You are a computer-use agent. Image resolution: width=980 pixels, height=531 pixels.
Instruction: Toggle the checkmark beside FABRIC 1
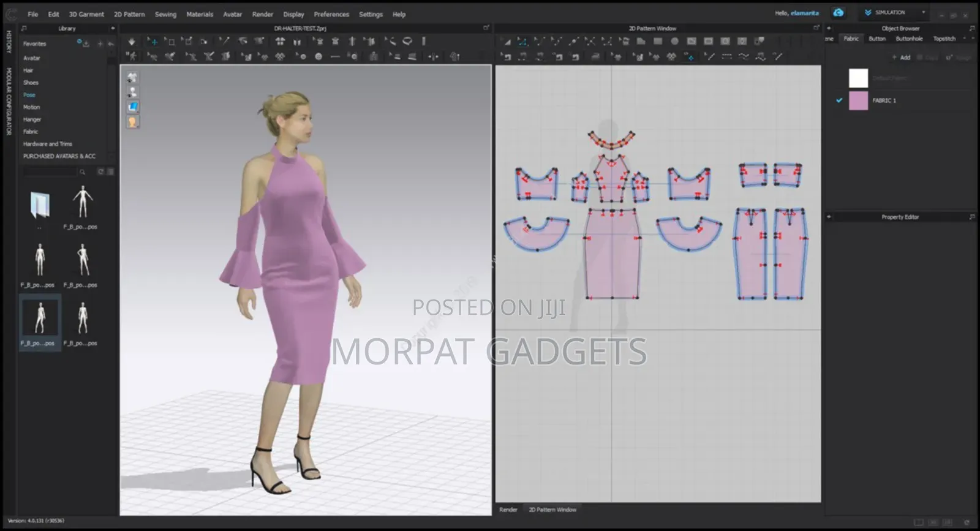point(839,100)
